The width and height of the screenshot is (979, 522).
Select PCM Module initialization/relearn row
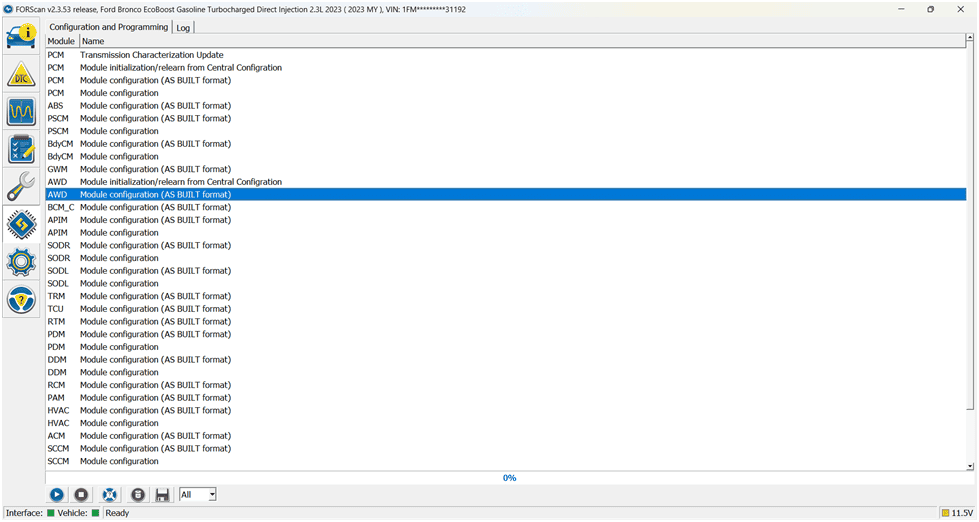(x=506, y=67)
